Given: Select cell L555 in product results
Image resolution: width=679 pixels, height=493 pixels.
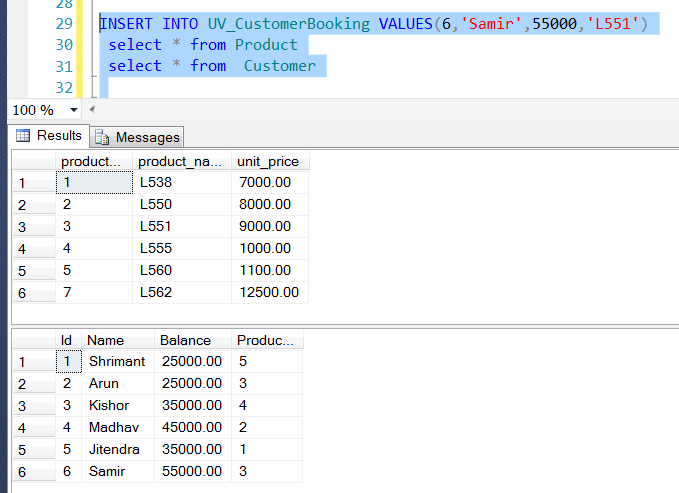Looking at the screenshot, I should click(x=182, y=249).
